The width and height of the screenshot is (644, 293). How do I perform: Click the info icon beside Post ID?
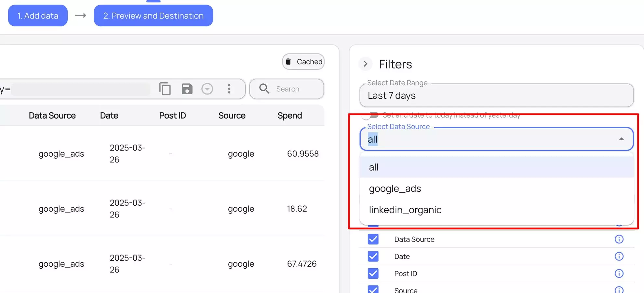[619, 273]
